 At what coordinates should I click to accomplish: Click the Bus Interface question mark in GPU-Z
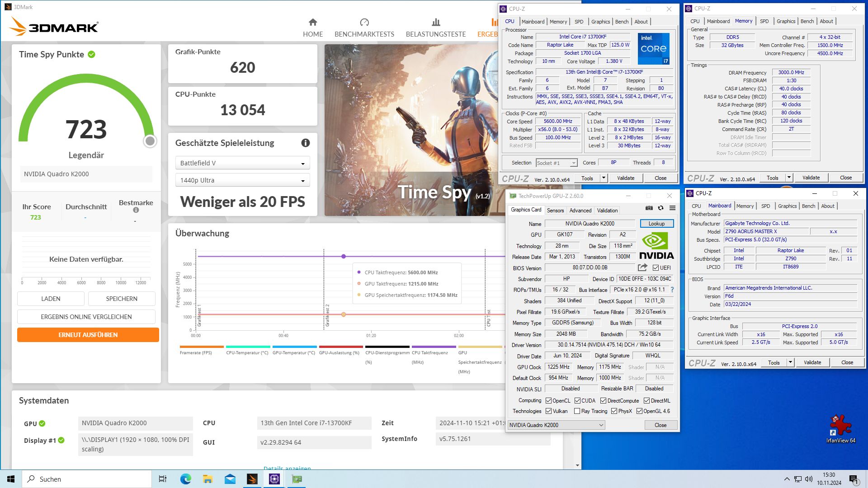pos(672,290)
